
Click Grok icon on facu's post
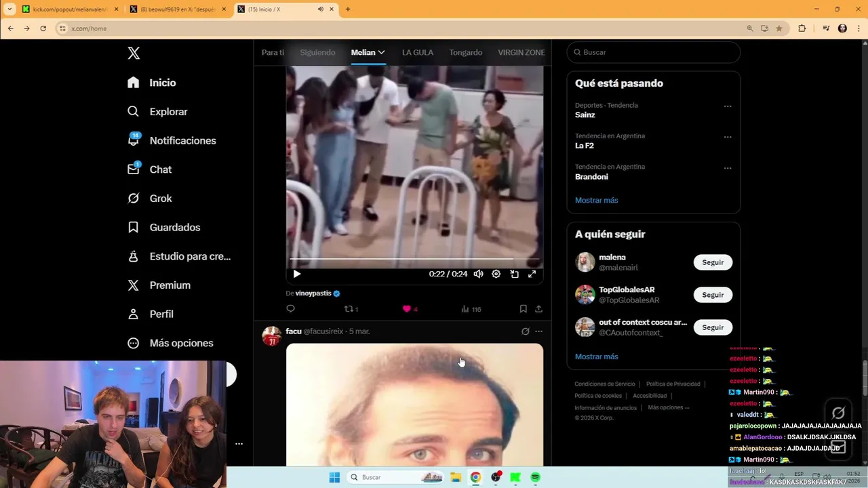525,331
